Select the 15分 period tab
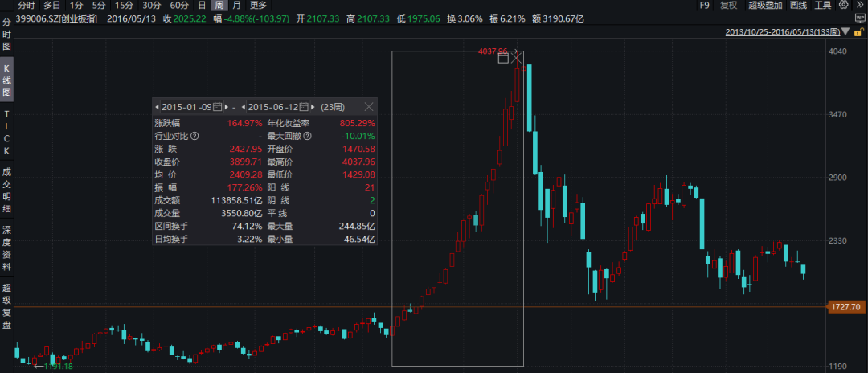 coord(124,6)
